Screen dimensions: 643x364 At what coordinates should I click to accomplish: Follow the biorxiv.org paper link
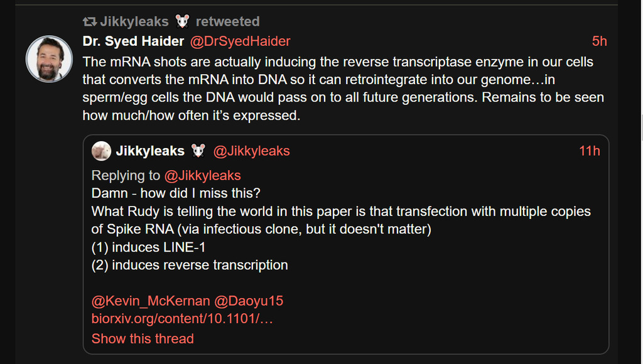click(x=182, y=319)
